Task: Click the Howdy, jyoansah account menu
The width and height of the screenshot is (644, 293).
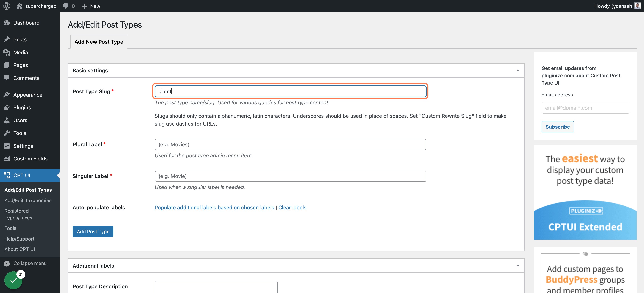Action: pos(617,6)
